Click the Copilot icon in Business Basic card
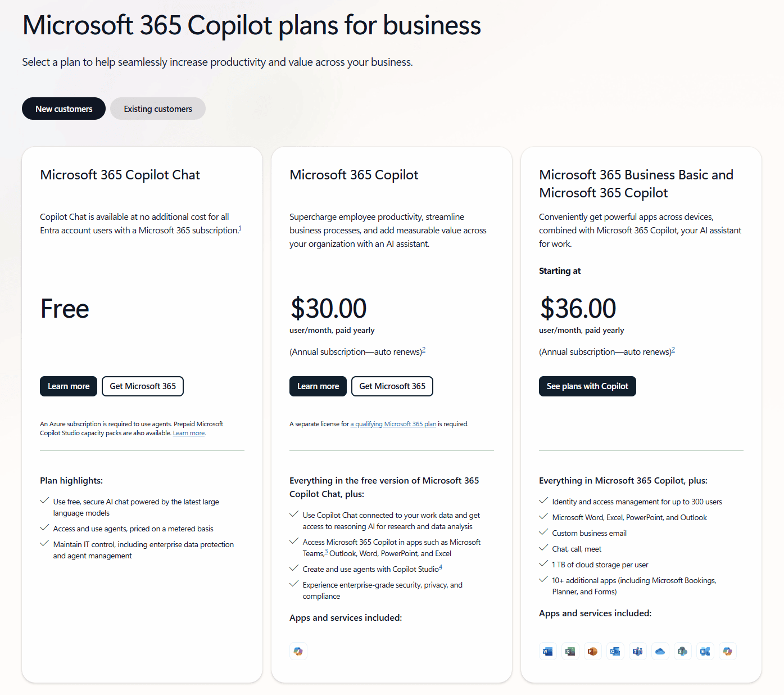 click(x=728, y=651)
